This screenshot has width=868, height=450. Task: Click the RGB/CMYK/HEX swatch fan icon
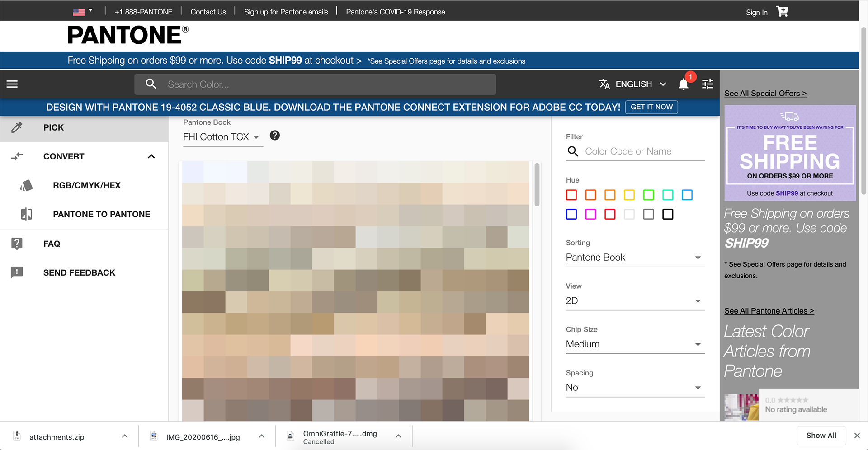pos(26,185)
